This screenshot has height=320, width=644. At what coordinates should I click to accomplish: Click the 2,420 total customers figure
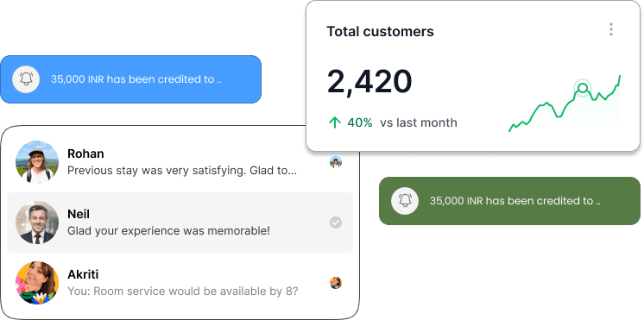pyautogui.click(x=369, y=82)
